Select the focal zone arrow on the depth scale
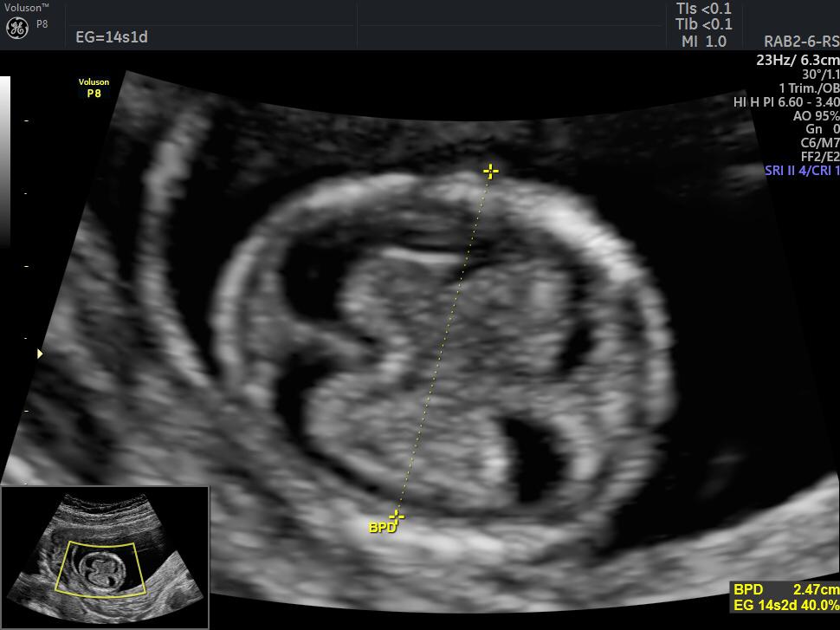 pyautogui.click(x=39, y=354)
